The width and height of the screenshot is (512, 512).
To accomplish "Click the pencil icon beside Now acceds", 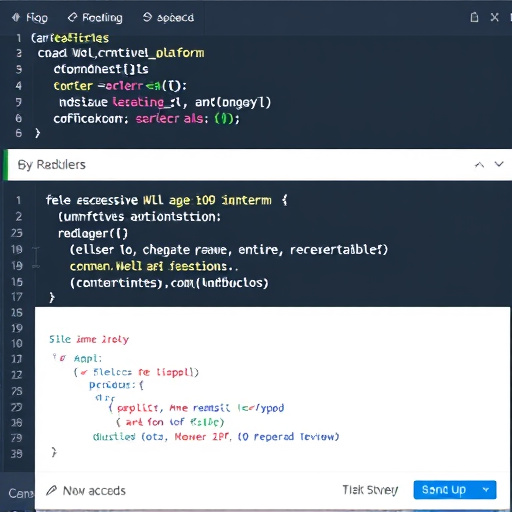I will click(51, 490).
